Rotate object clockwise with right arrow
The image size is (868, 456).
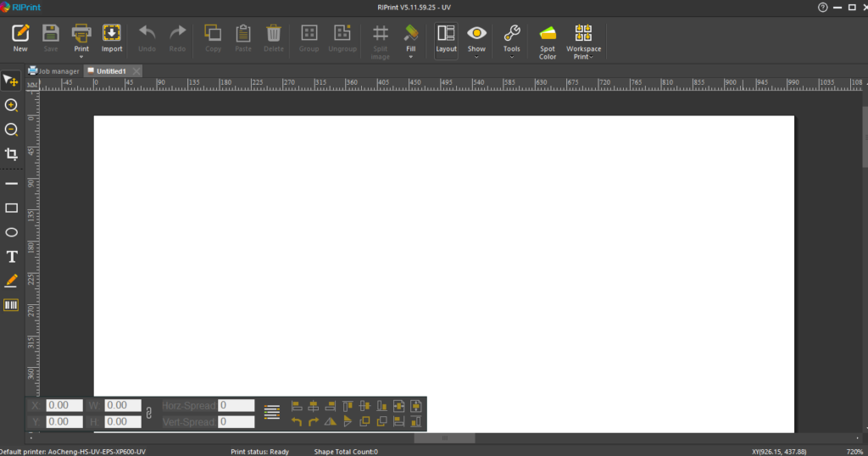[314, 422]
